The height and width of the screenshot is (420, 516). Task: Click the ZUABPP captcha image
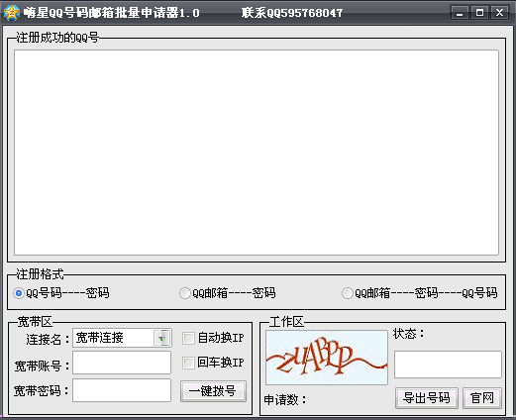(327, 358)
